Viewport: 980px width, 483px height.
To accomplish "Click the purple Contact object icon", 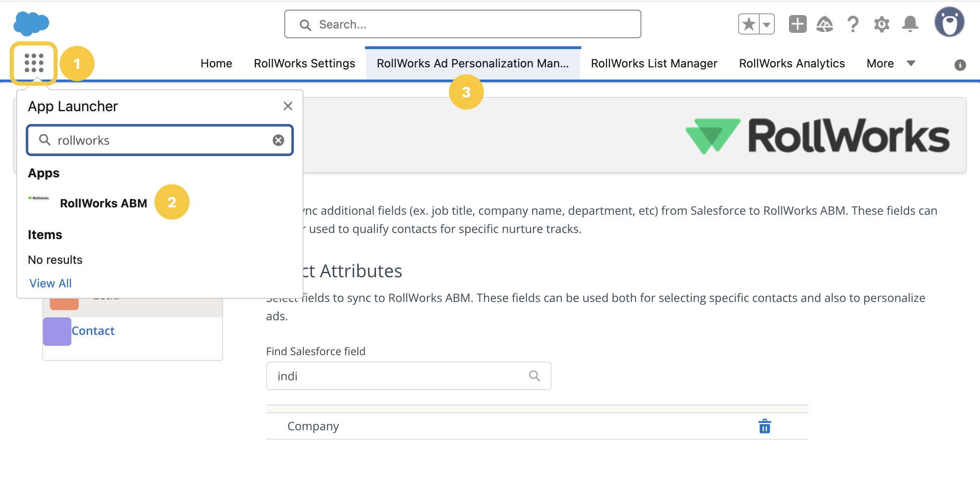I will tap(57, 332).
